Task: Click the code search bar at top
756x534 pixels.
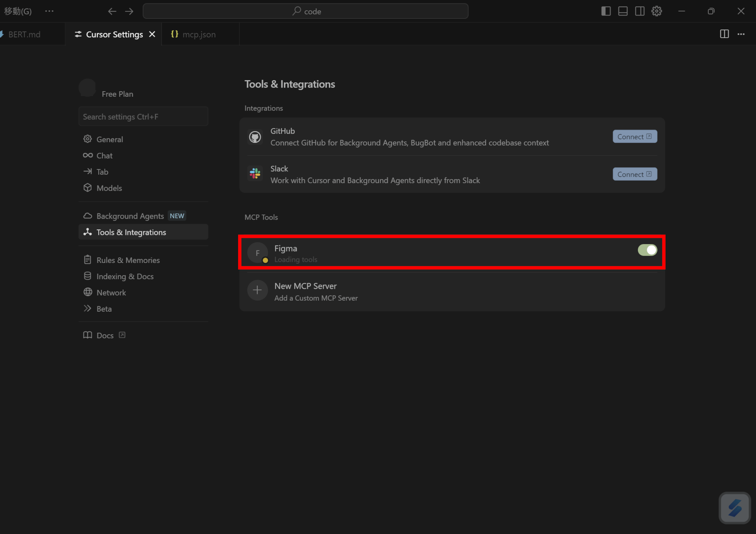Action: (x=306, y=11)
